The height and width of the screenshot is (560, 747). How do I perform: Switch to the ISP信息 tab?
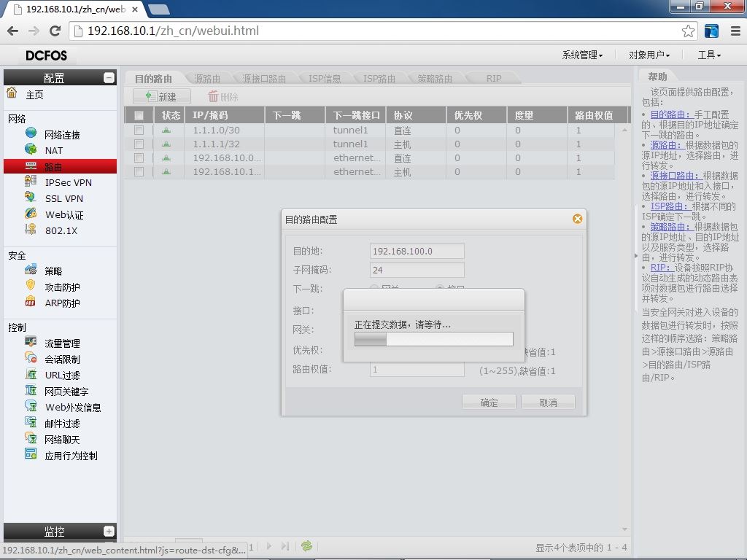click(325, 79)
